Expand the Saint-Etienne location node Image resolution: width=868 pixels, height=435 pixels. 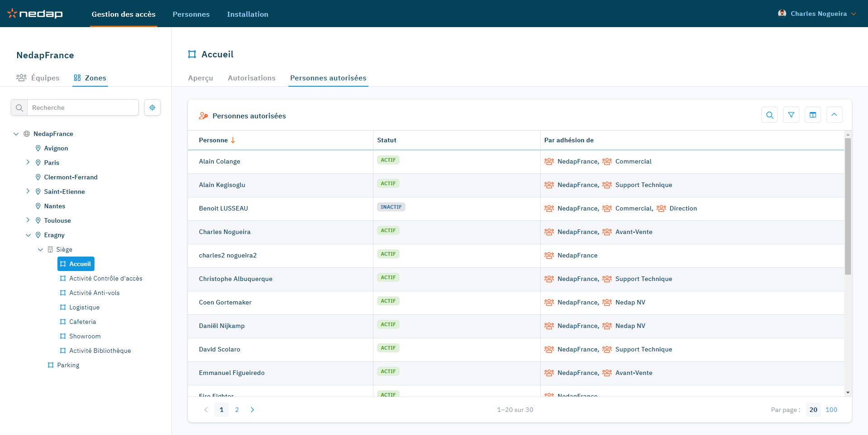point(28,191)
